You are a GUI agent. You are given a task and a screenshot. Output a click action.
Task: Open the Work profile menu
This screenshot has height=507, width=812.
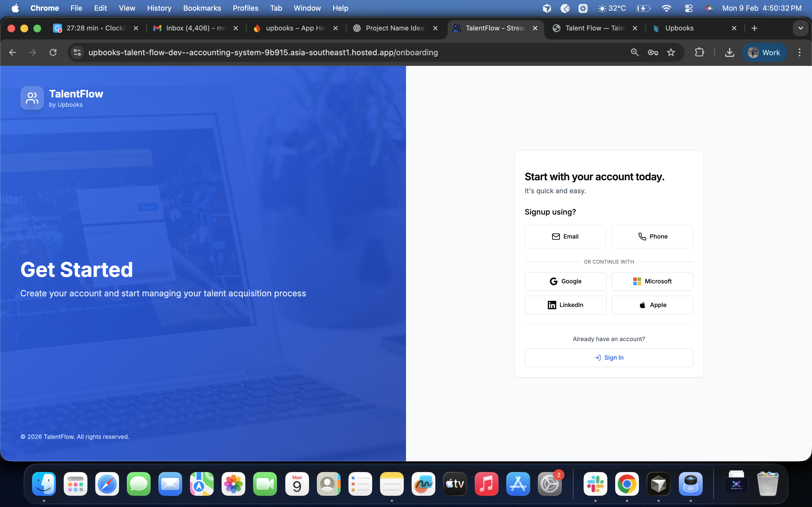point(765,52)
